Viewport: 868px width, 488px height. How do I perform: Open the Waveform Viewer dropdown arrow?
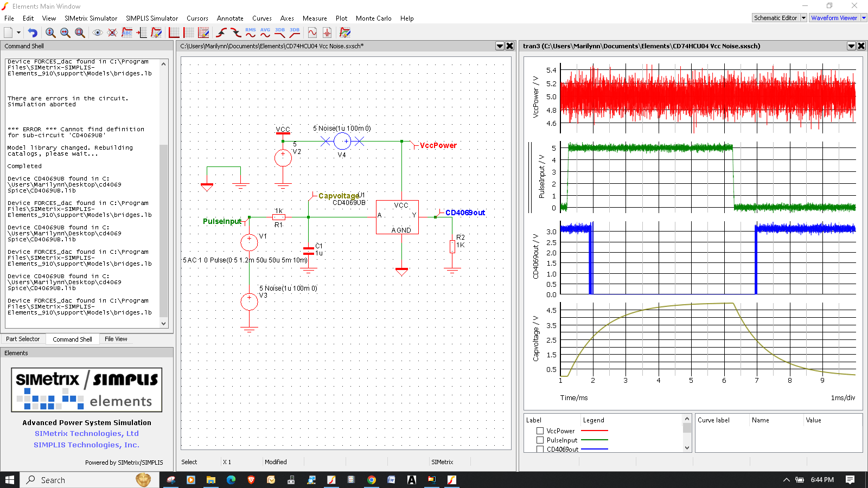[864, 18]
